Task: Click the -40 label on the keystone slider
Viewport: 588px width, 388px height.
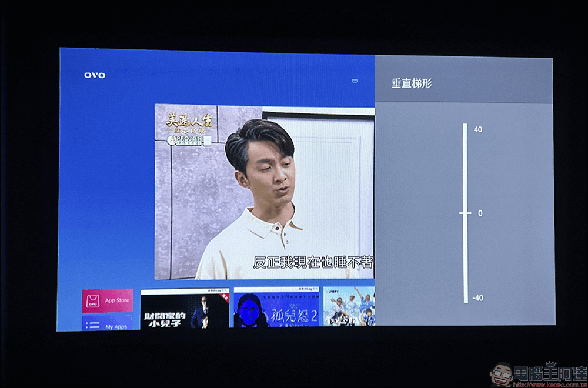Action: coord(477,299)
